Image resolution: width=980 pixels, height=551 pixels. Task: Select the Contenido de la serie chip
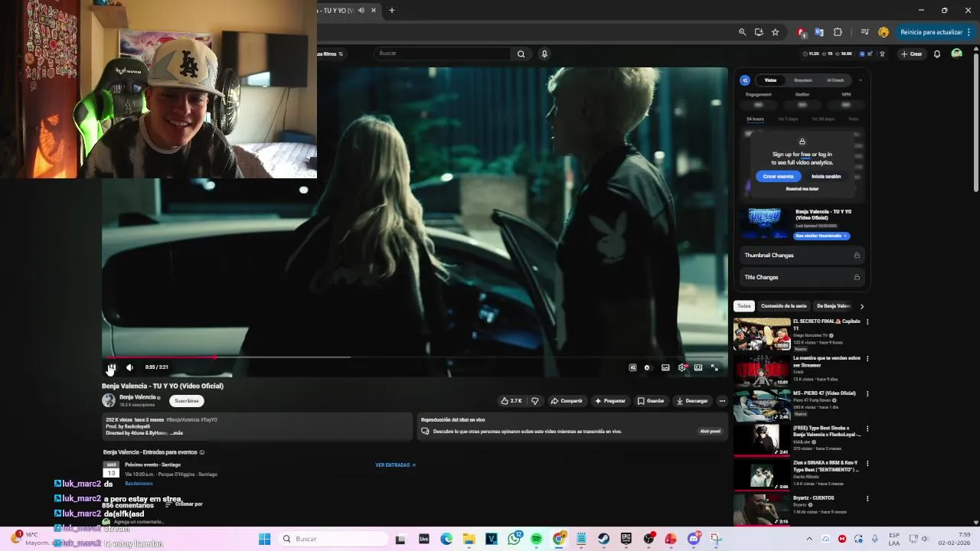[x=783, y=306]
